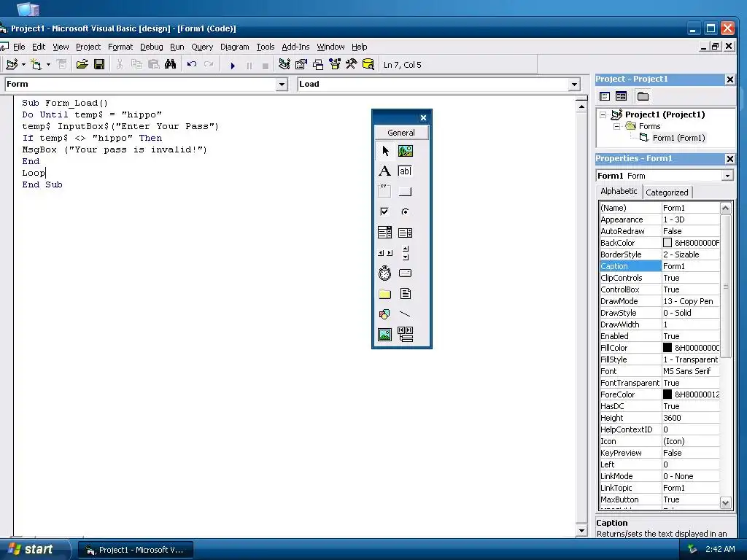Click the Add Form toolbar icon
Image resolution: width=747 pixels, height=560 pixels.
click(x=36, y=64)
